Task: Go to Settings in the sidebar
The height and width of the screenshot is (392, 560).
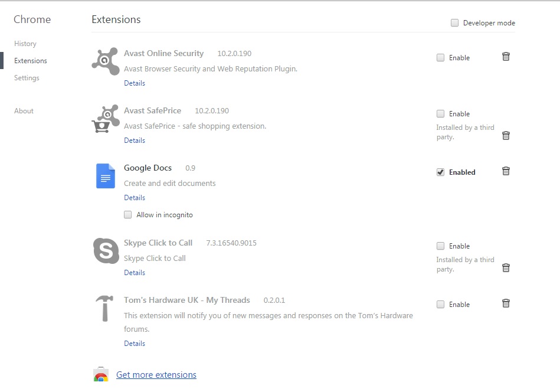Action: pyautogui.click(x=27, y=78)
